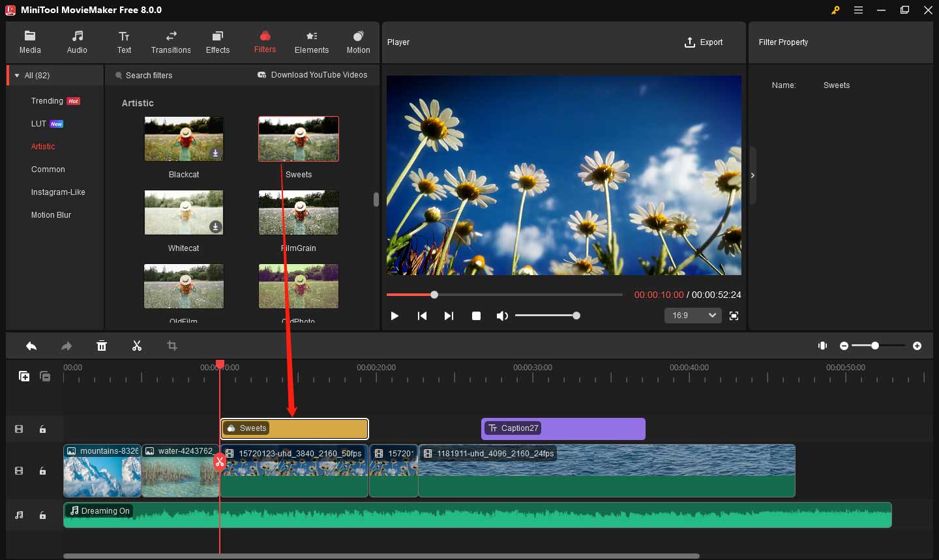Zoom in the timeline
Screen dimensions: 939x560
pyautogui.click(x=917, y=346)
